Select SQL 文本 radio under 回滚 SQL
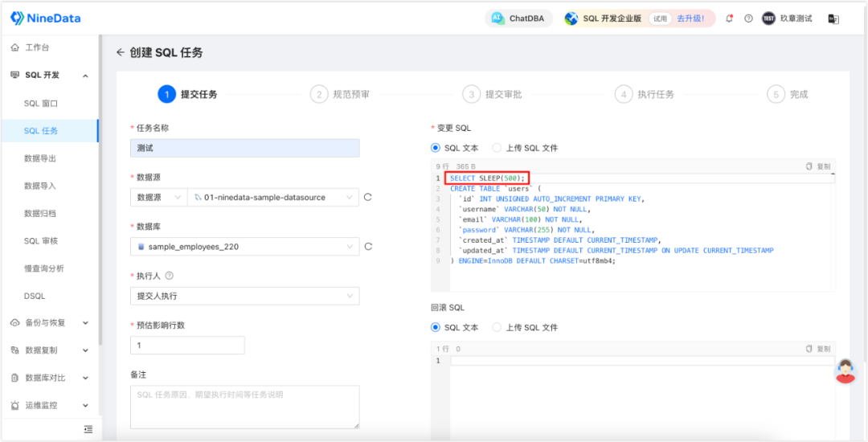Image resolution: width=868 pixels, height=442 pixels. click(454, 328)
